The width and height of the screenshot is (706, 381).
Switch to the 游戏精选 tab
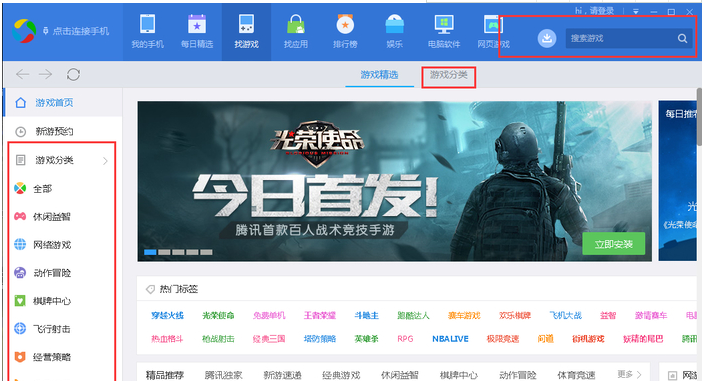(x=379, y=75)
